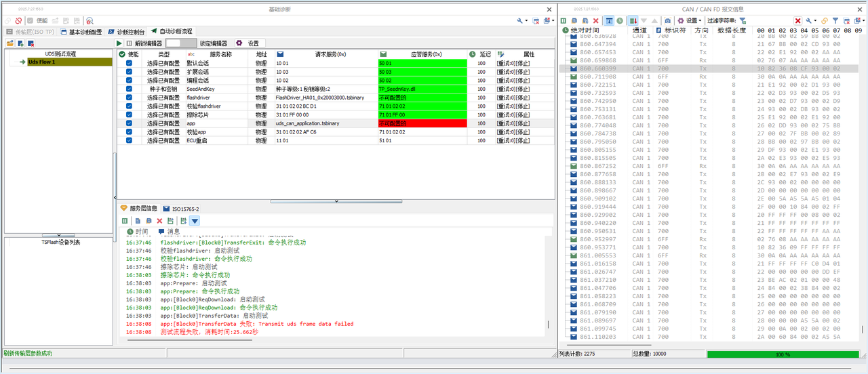Click the camera snapshot icon in the CAN toolbar
The height and width of the screenshot is (374, 868).
pyautogui.click(x=668, y=21)
